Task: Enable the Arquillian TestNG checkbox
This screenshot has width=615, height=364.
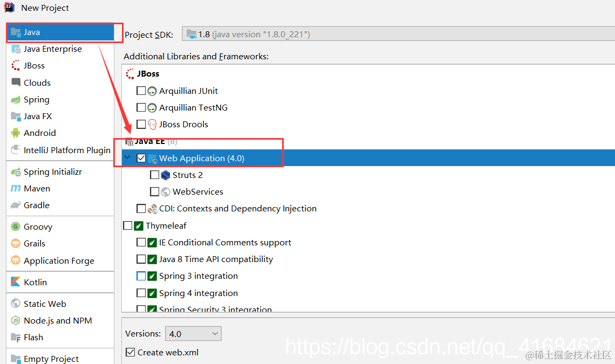Action: click(x=141, y=107)
